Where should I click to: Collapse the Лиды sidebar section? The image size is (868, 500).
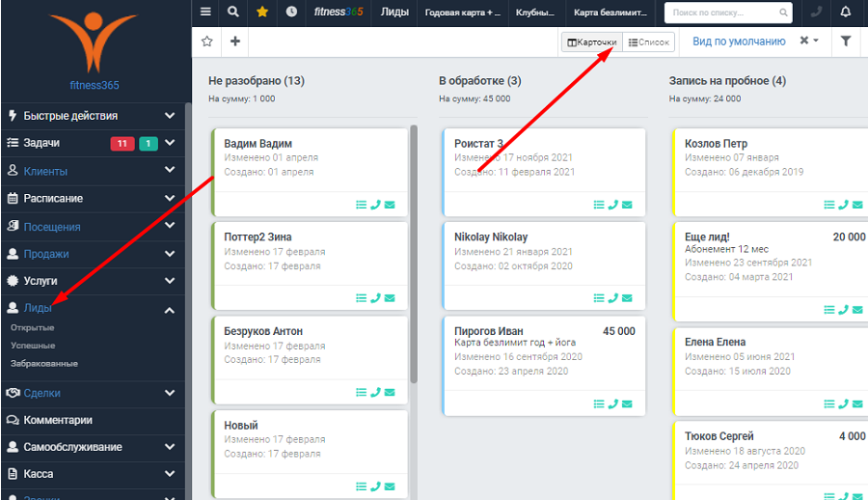(170, 310)
